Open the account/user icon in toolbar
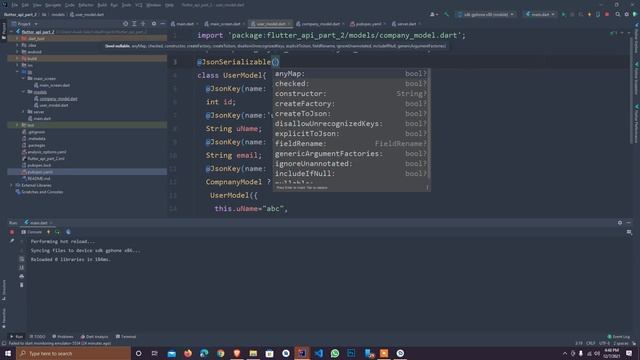 pos(433,14)
